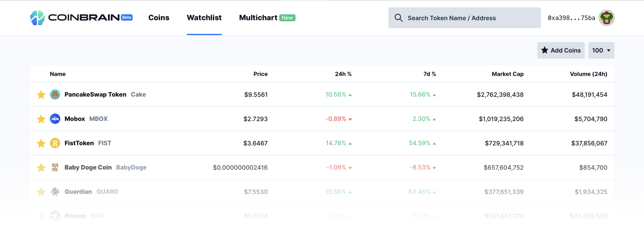The width and height of the screenshot is (644, 237).
Task: Click volume $37,856,067
Action: point(590,143)
